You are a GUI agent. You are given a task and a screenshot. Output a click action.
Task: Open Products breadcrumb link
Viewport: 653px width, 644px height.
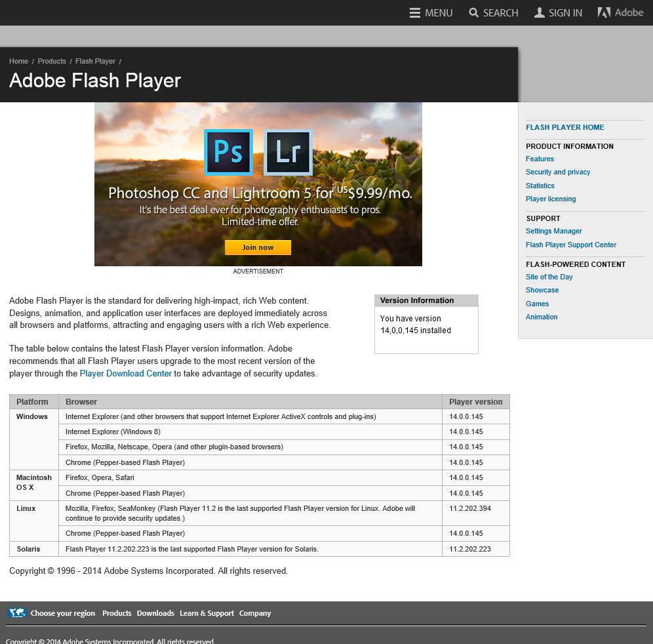click(52, 61)
